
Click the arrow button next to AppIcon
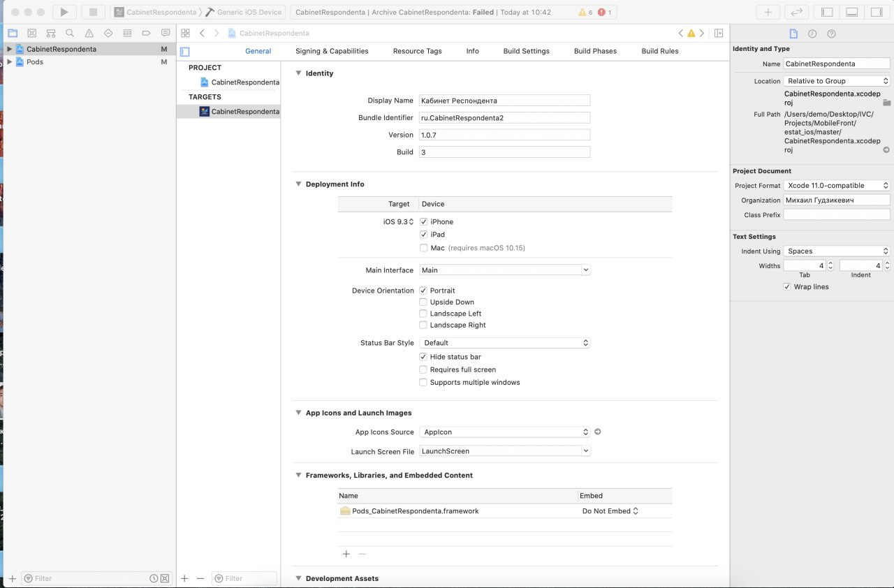click(598, 432)
